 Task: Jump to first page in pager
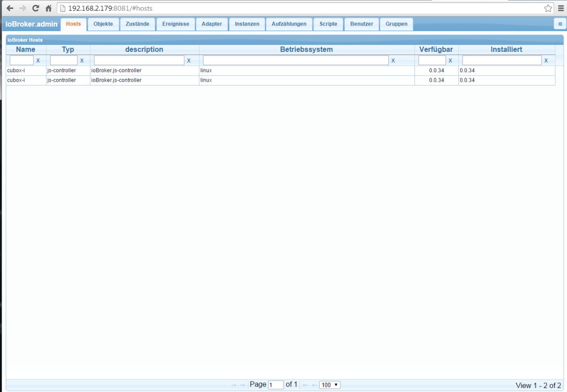pyautogui.click(x=234, y=385)
